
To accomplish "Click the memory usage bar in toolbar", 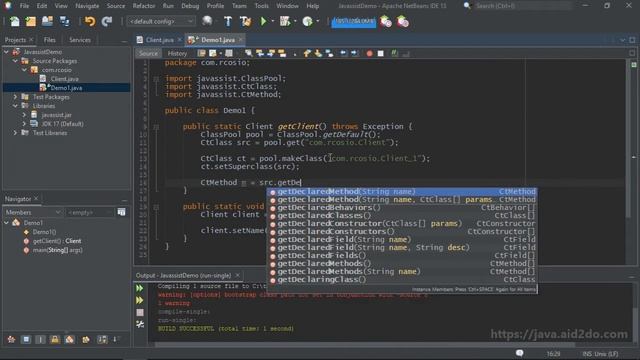I will click(353, 21).
